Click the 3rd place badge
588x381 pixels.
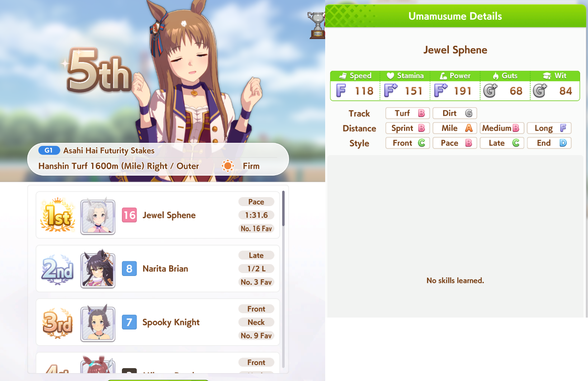[x=58, y=323]
